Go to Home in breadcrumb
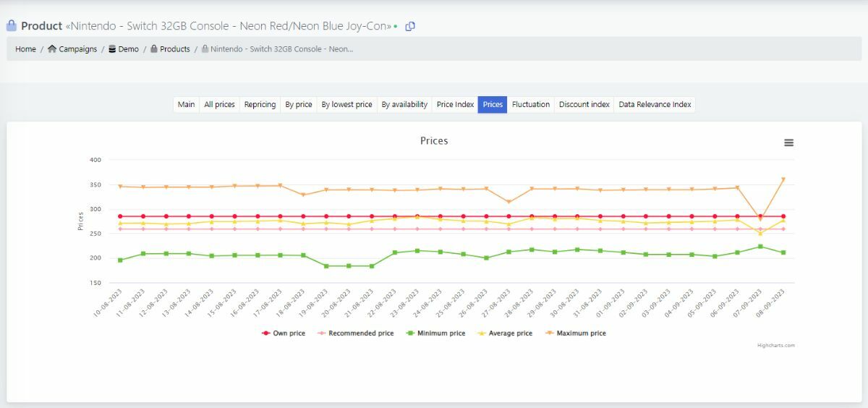The image size is (868, 408). coord(25,49)
